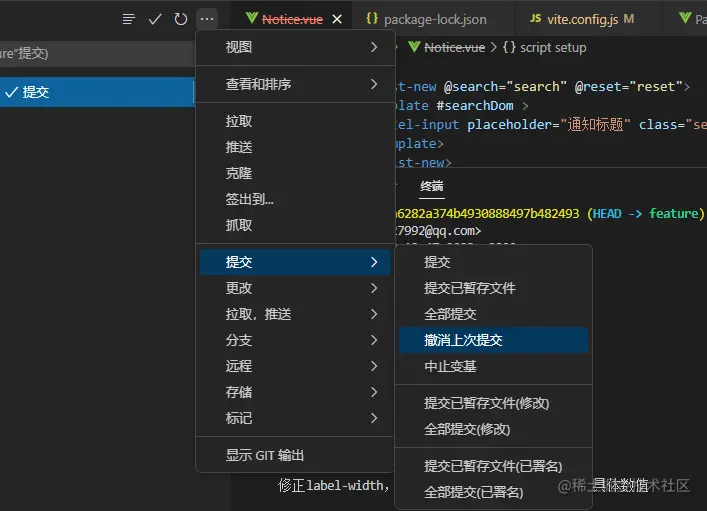This screenshot has width=707, height=511.
Task: Open the more actions ellipsis menu
Action: 207,19
